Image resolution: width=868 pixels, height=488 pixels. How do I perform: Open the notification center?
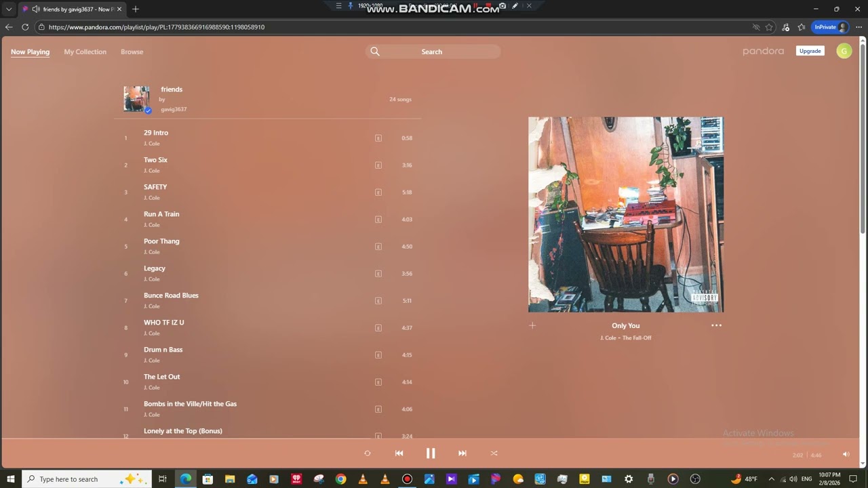(854, 479)
